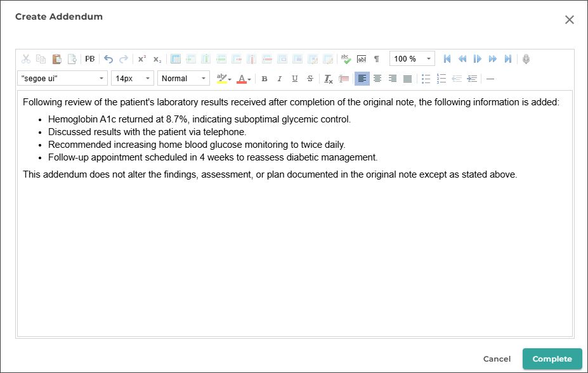Toggle paragraph marks display
Image resolution: width=588 pixels, height=373 pixels.
click(x=377, y=59)
